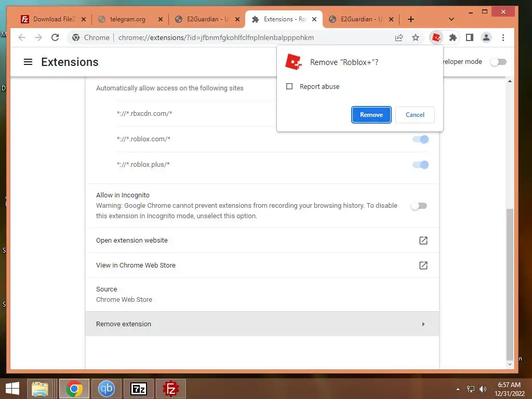532x399 pixels.
Task: Close the Extensions - Roblox+ tab
Action: 314,19
